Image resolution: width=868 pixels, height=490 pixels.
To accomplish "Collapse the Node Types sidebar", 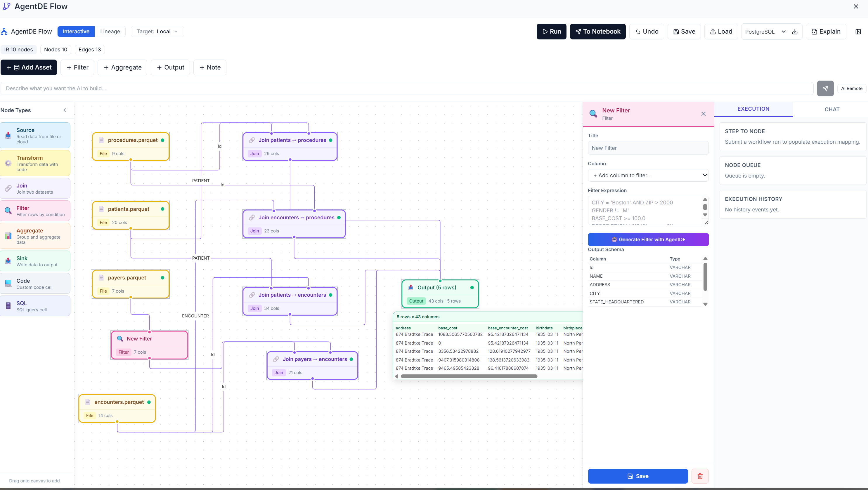I will point(65,110).
